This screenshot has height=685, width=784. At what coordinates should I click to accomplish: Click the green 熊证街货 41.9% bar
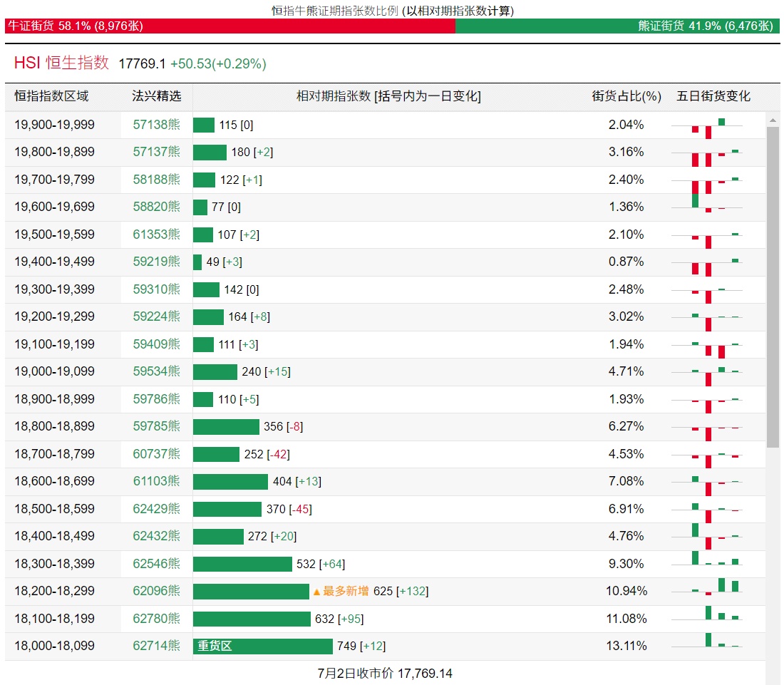click(617, 26)
